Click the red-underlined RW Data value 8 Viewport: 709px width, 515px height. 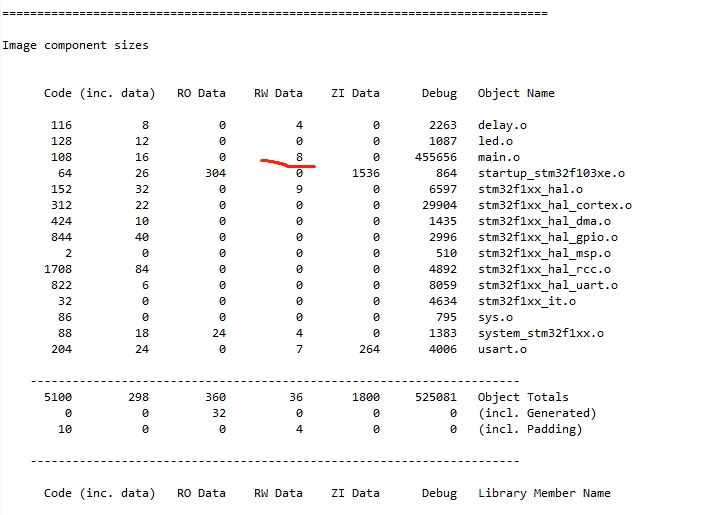pyautogui.click(x=299, y=157)
